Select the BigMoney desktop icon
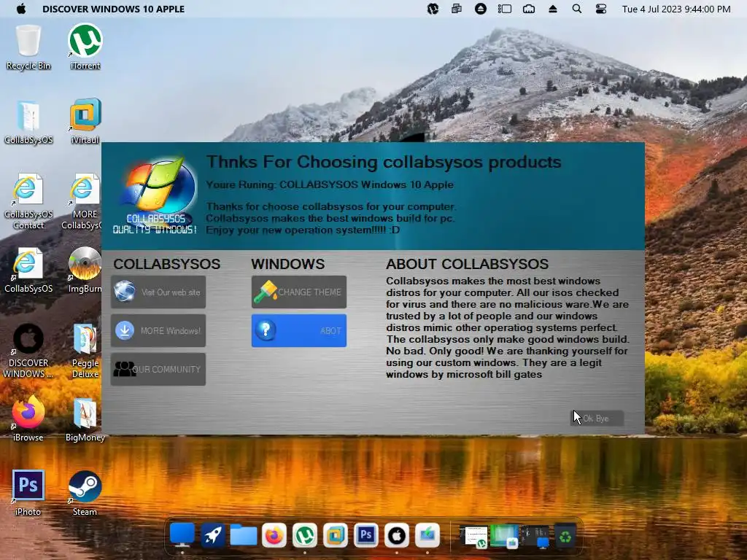The height and width of the screenshot is (560, 747). click(85, 419)
